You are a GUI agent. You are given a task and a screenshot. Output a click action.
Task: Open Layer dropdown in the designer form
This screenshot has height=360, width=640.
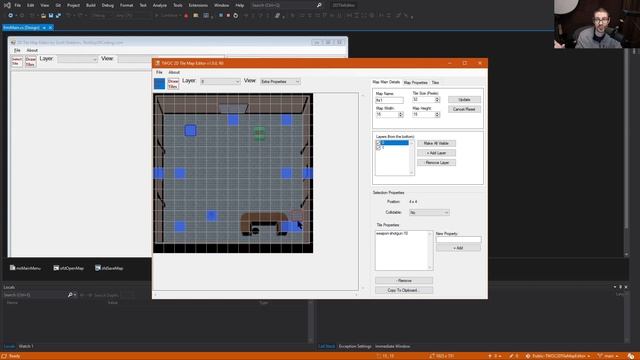point(78,60)
